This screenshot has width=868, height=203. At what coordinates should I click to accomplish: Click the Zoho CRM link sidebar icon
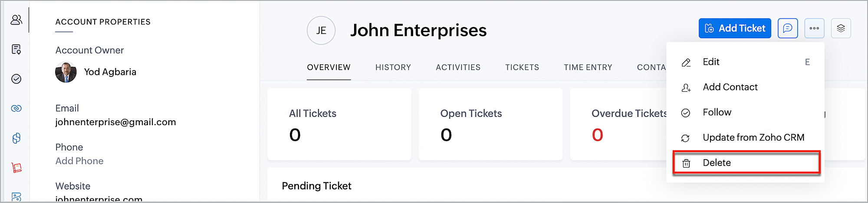16,109
